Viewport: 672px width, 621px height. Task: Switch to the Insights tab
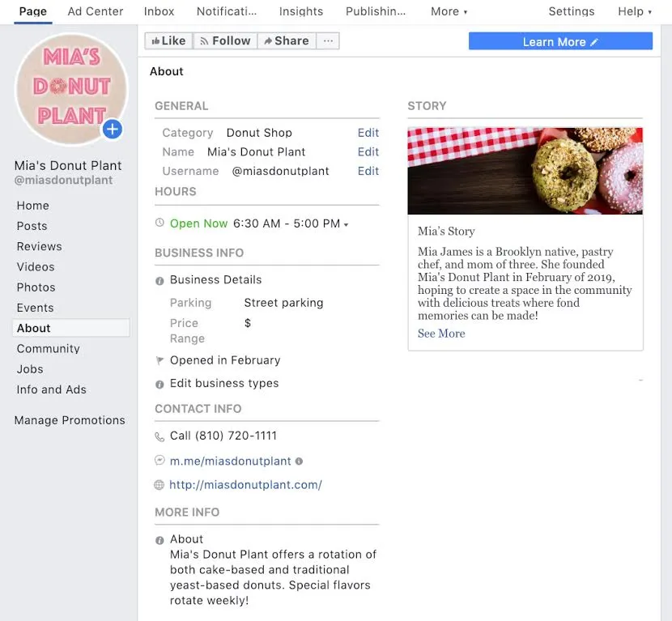(301, 11)
